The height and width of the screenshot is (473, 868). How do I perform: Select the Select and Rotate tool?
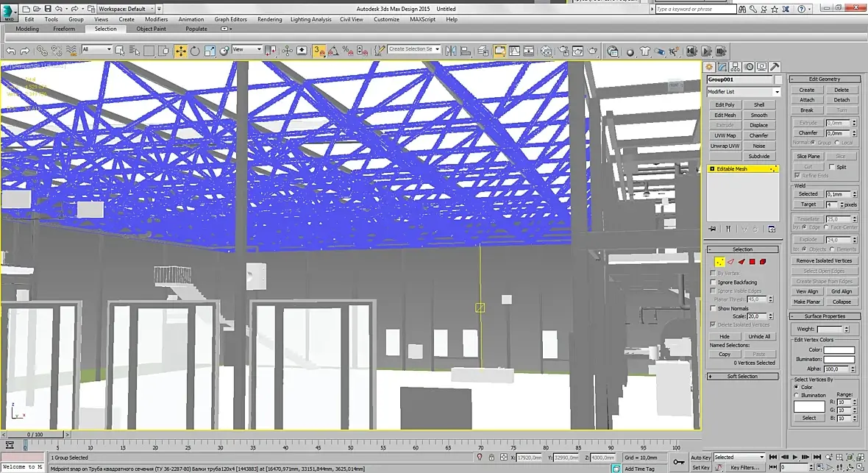point(195,51)
